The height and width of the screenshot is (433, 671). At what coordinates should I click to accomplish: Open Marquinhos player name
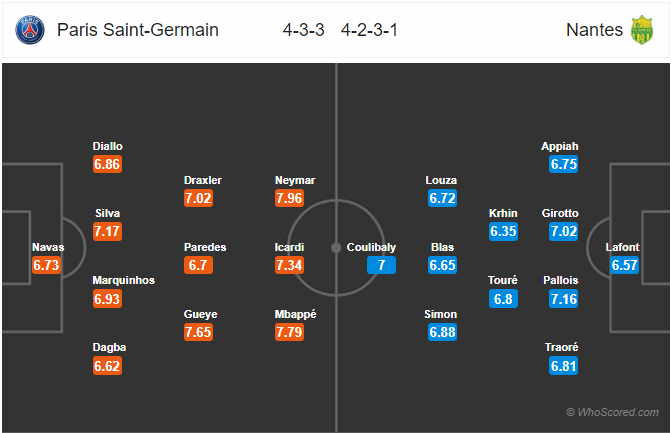tap(124, 280)
